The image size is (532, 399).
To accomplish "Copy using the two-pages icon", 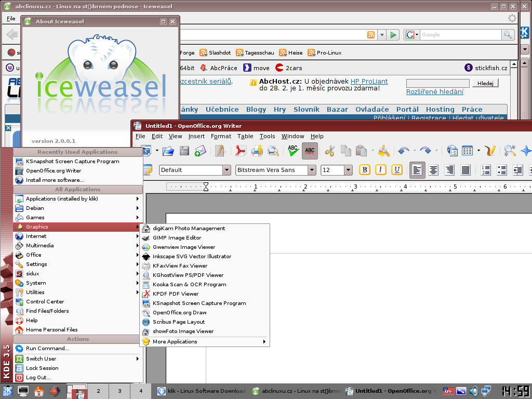I will point(345,151).
